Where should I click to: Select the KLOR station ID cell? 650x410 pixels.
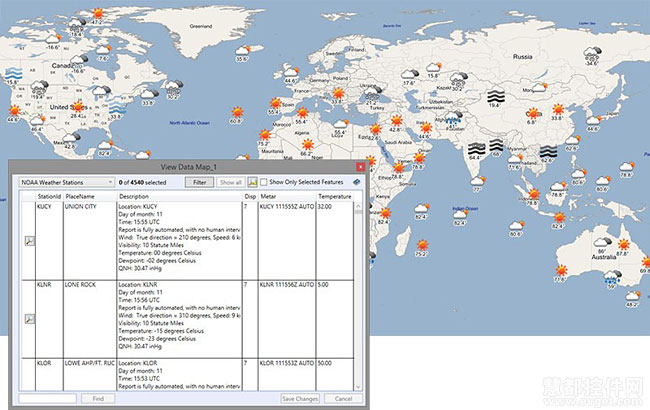coord(49,375)
